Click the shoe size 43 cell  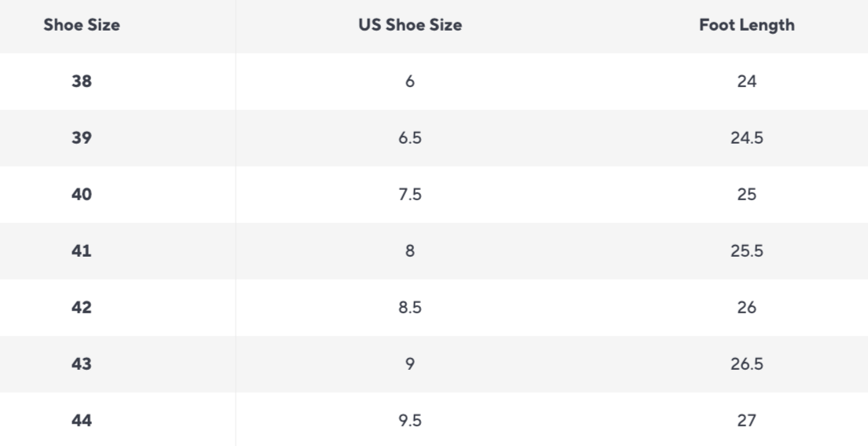click(x=82, y=364)
